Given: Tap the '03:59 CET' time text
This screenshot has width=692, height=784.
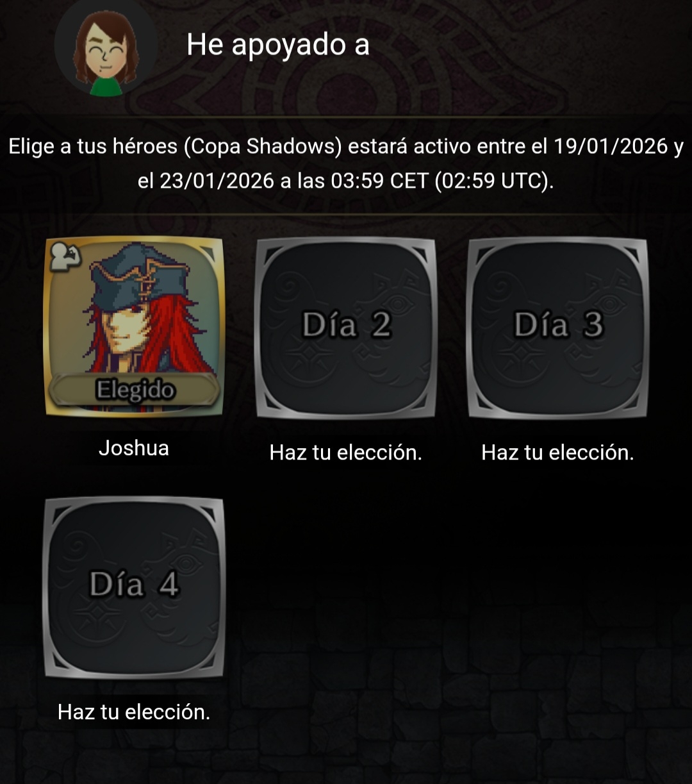Looking at the screenshot, I should 379,181.
